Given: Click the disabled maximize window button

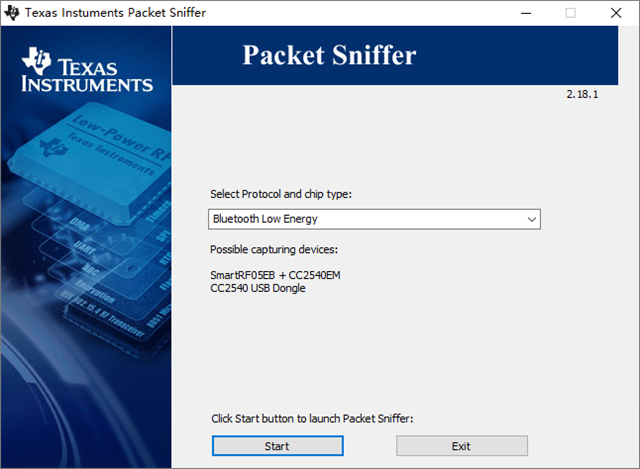Looking at the screenshot, I should pos(571,13).
